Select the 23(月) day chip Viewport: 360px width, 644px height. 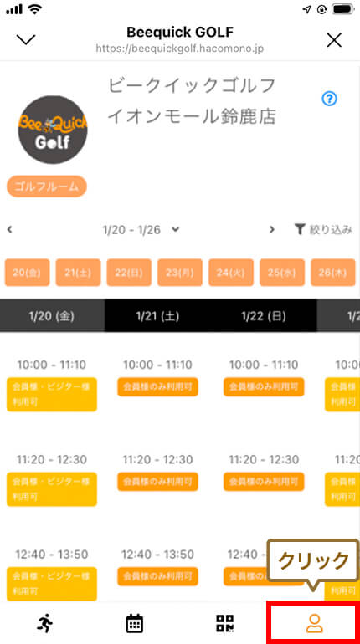tap(180, 273)
